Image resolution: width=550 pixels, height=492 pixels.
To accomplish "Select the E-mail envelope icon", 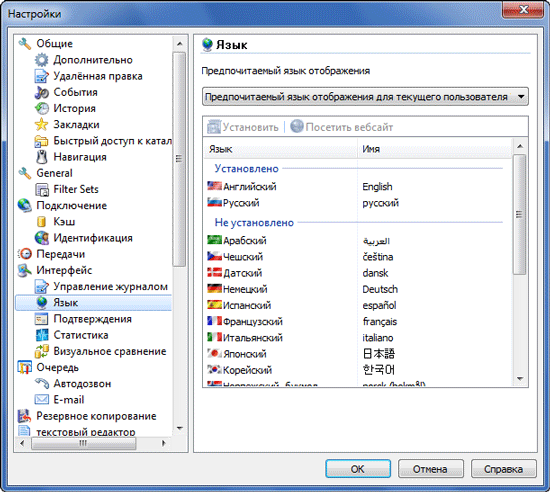I will tap(42, 400).
